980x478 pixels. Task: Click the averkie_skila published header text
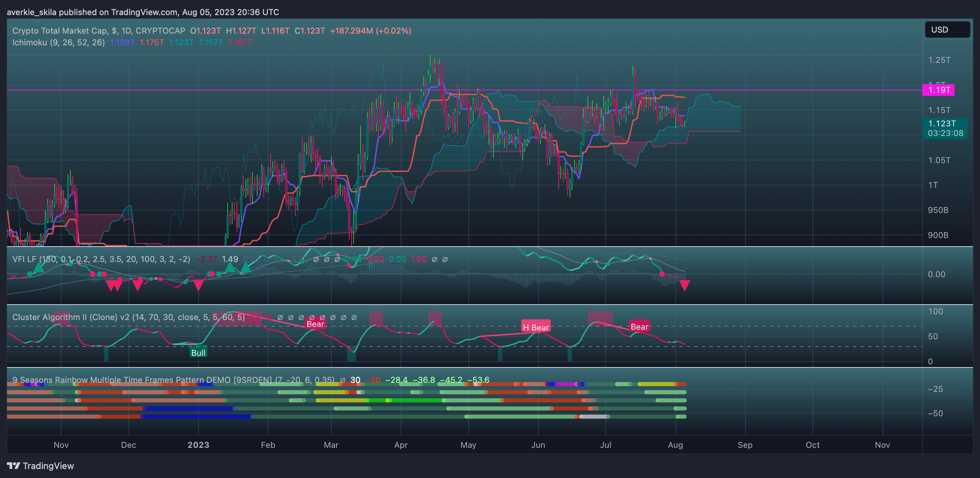click(143, 12)
